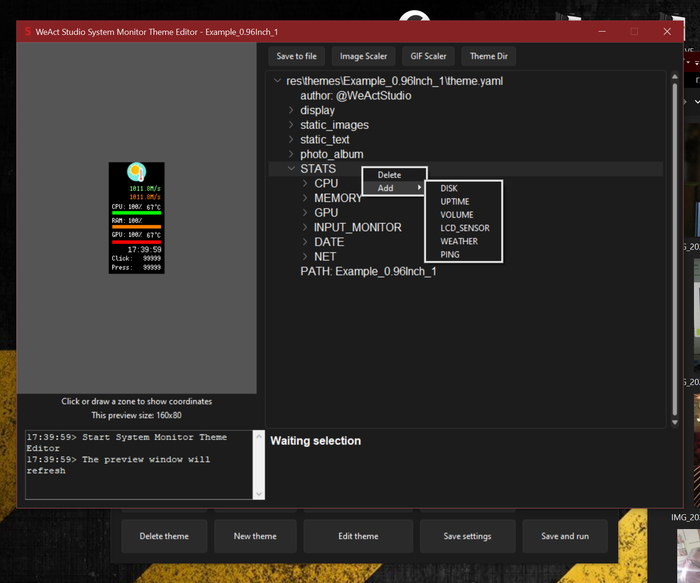Click the theme preview image
Image resolution: width=700 pixels, height=583 pixels.
(x=136, y=218)
